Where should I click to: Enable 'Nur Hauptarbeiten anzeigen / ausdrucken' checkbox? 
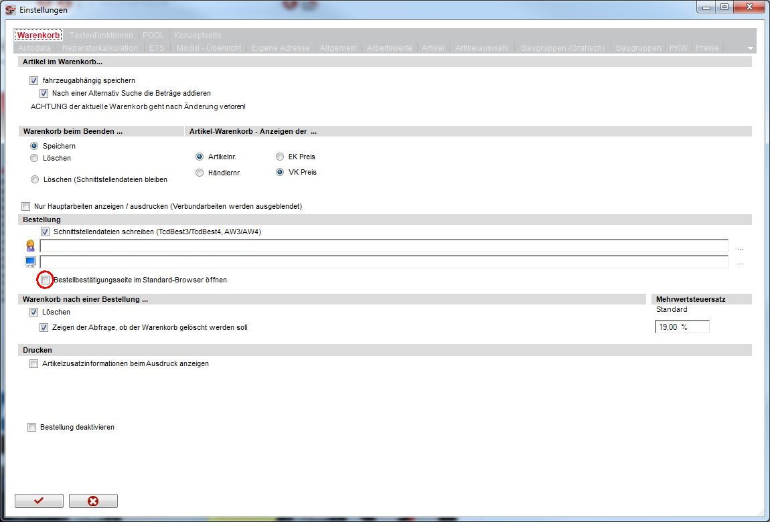click(25, 207)
